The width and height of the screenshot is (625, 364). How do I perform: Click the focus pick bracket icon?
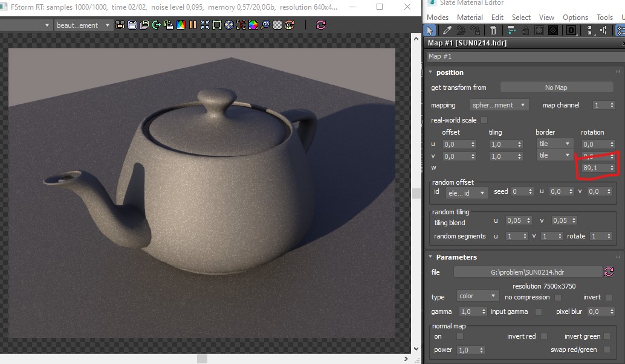pyautogui.click(x=241, y=25)
